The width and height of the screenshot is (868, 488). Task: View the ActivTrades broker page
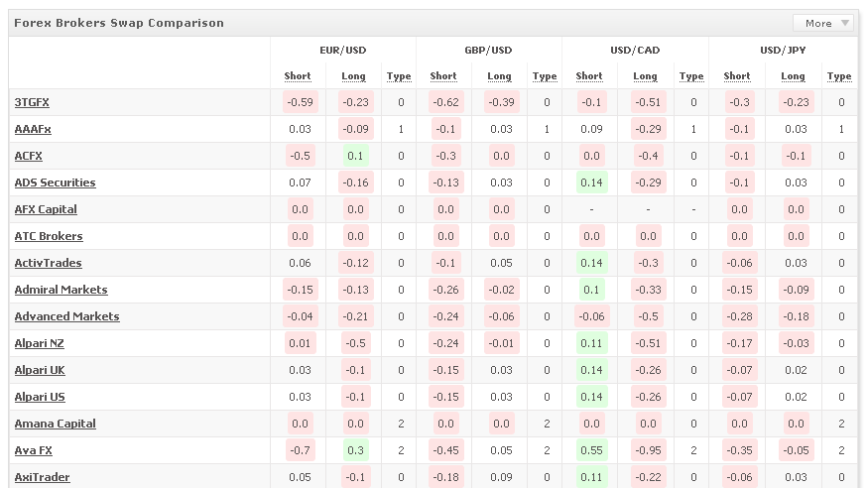tap(48, 263)
